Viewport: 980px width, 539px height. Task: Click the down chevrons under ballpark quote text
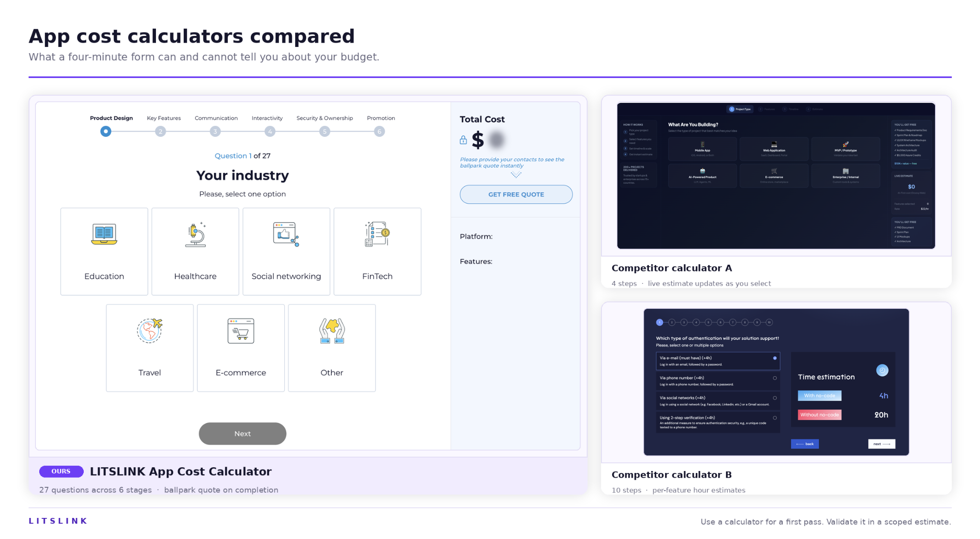pos(516,175)
